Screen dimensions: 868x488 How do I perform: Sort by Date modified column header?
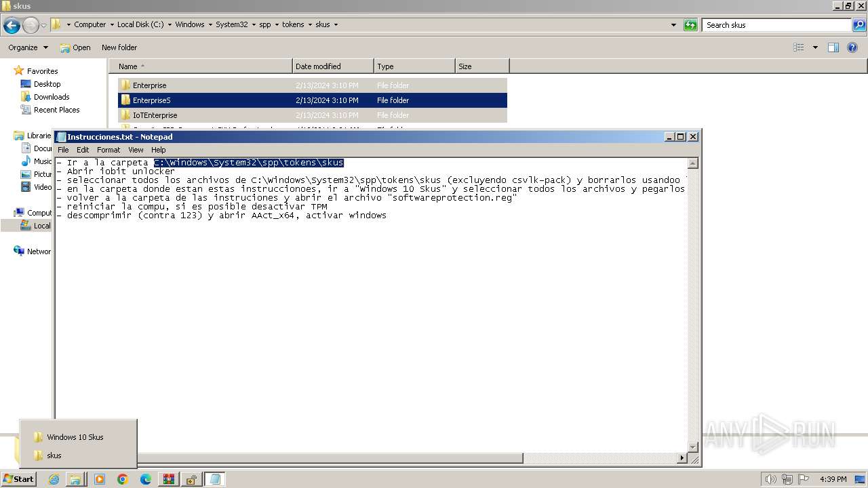tap(333, 66)
